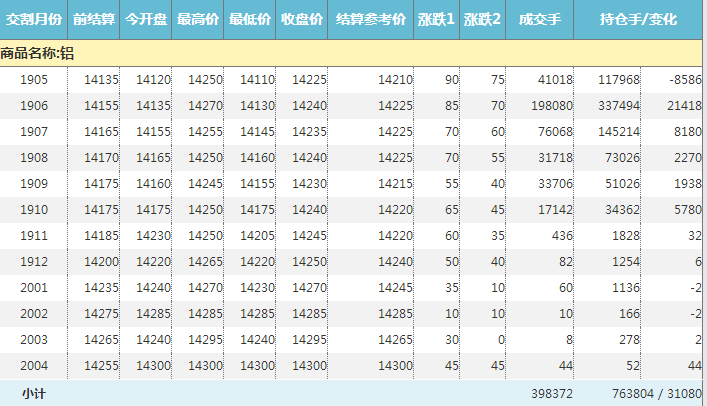Click the 1906 volume cell 198080

point(554,106)
